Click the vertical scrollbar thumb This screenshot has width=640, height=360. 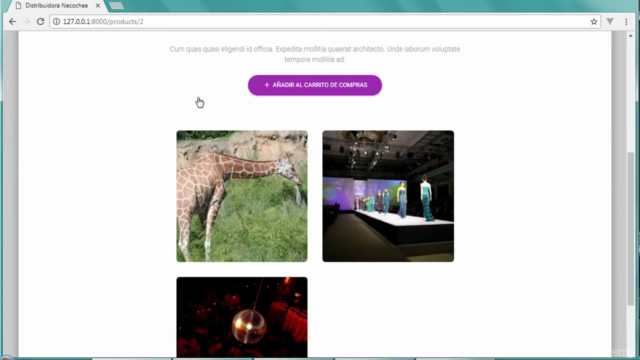(x=631, y=229)
